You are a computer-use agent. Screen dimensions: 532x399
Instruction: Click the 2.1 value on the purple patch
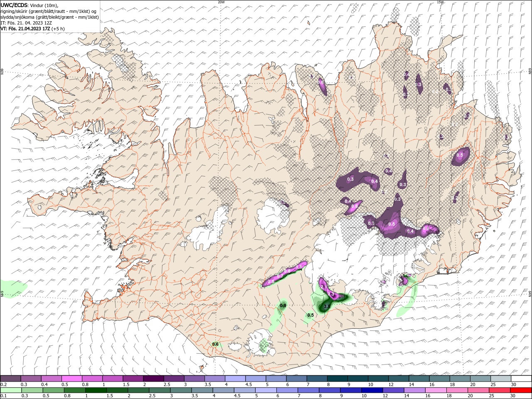[x=324, y=287]
